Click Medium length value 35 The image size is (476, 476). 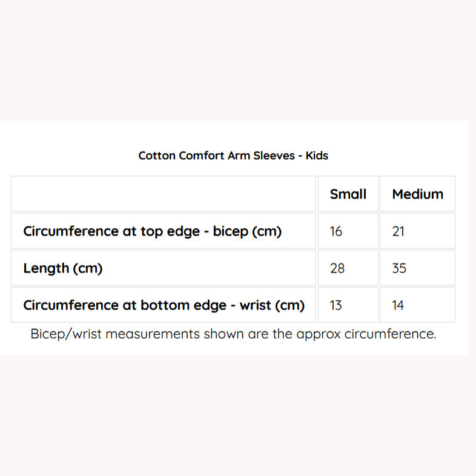(399, 268)
